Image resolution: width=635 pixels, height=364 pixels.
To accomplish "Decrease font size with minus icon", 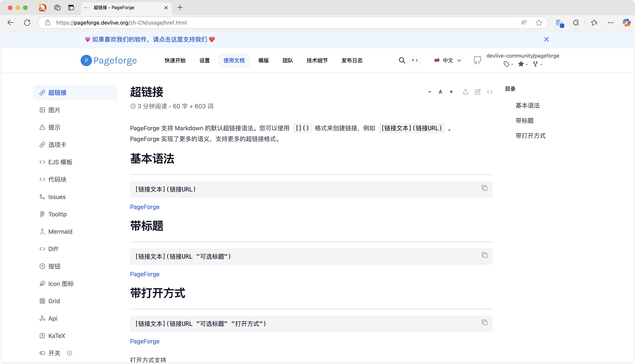I will pyautogui.click(x=429, y=92).
